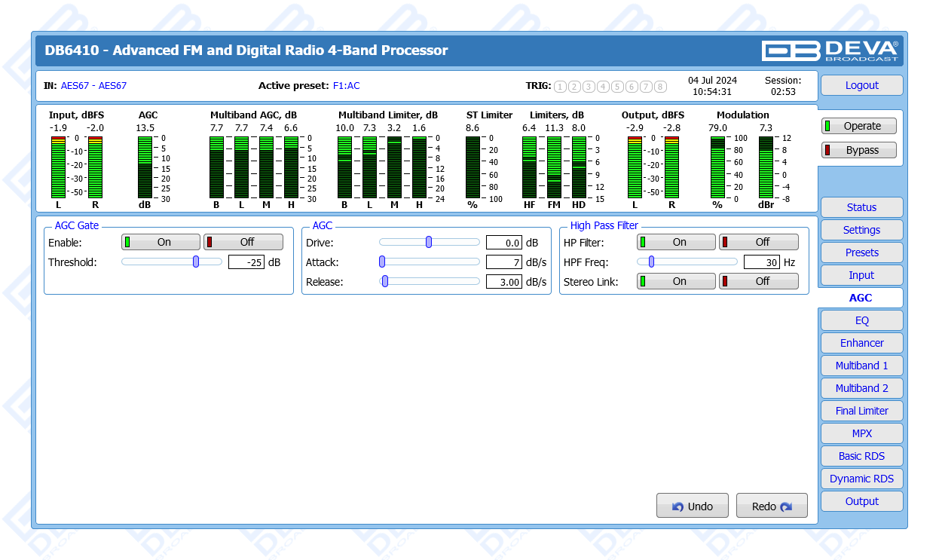Turn AGC Gate Enable Off
This screenshot has width=939, height=560.
243,242
